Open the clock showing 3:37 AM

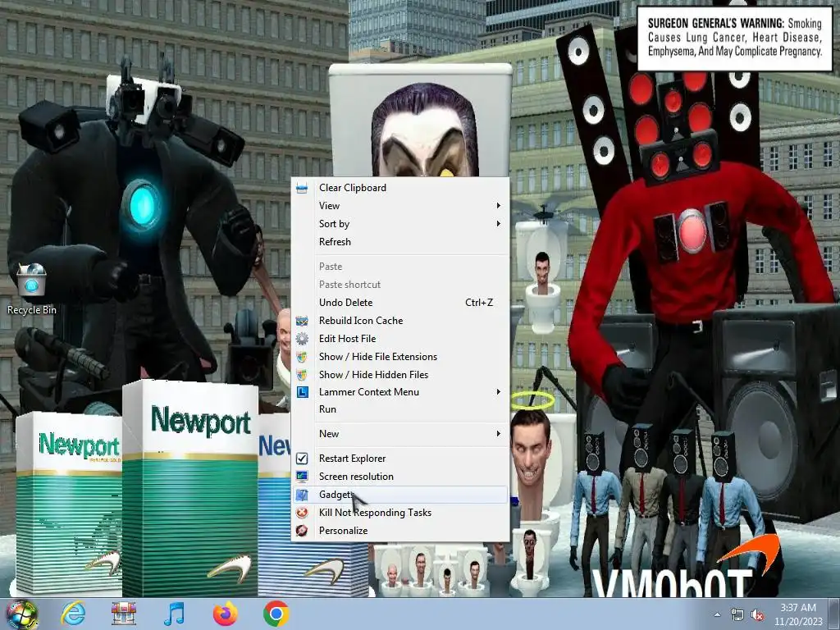point(797,614)
